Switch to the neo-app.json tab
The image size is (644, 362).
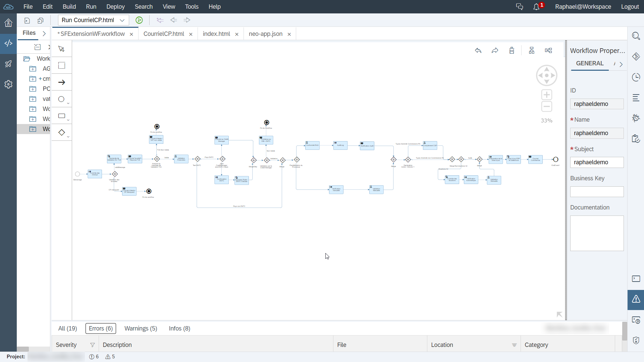click(265, 34)
